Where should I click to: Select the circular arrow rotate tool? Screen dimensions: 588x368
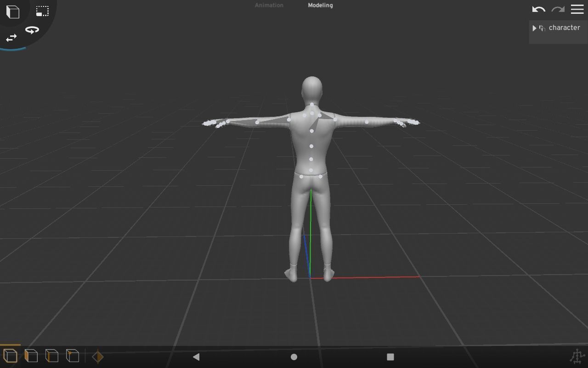[32, 30]
